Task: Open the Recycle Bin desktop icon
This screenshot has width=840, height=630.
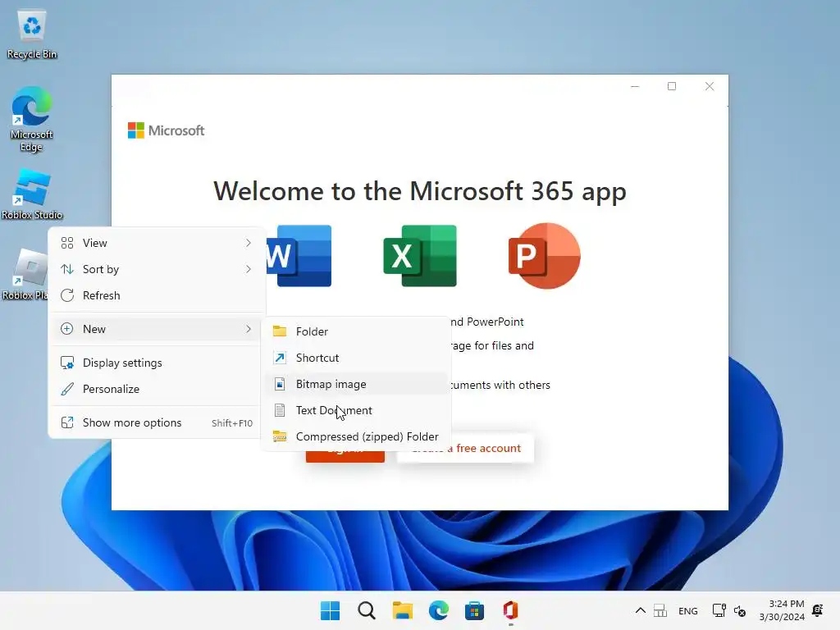Action: pyautogui.click(x=32, y=35)
